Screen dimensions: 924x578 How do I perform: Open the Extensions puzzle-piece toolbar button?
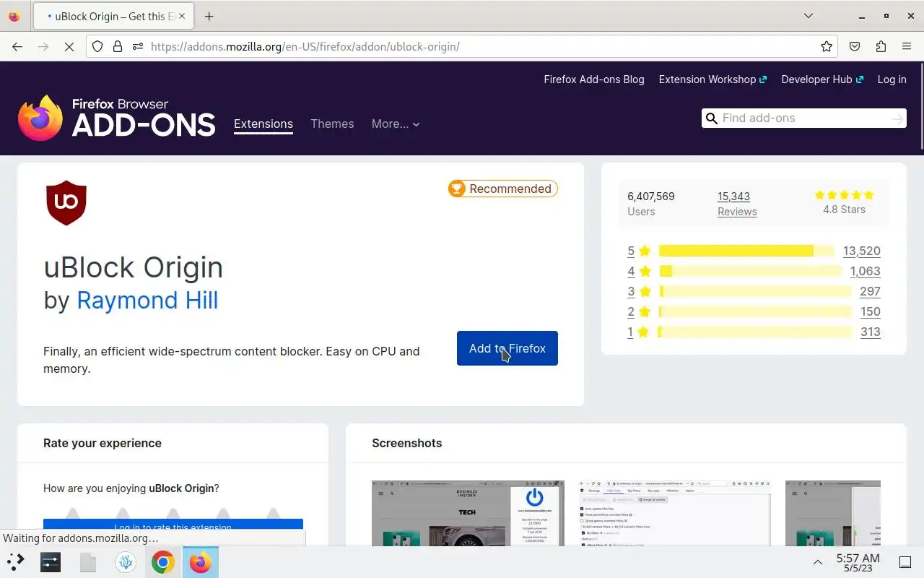[x=881, y=46]
